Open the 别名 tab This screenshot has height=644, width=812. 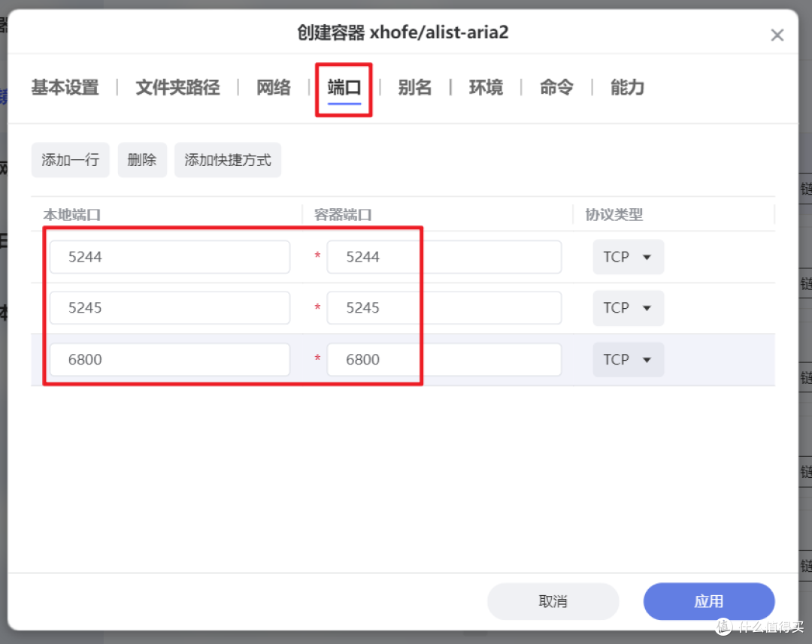[415, 87]
